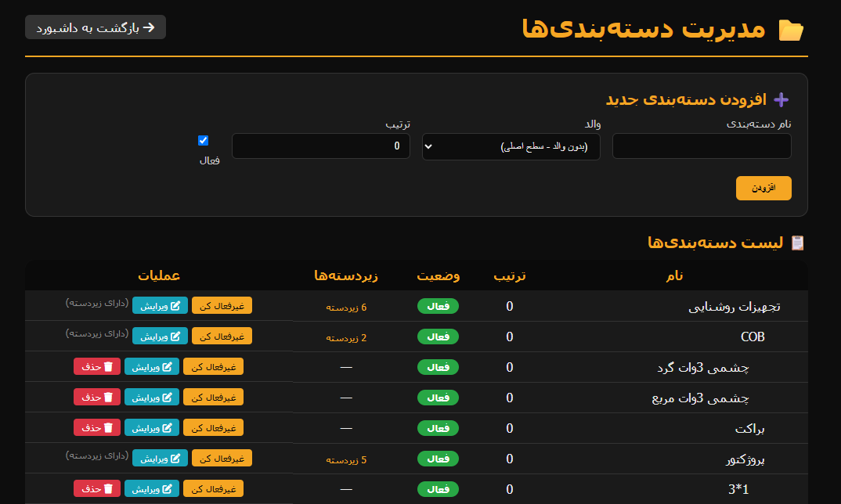Click the 5 زیردسته count in پروژکتور row

(x=346, y=460)
